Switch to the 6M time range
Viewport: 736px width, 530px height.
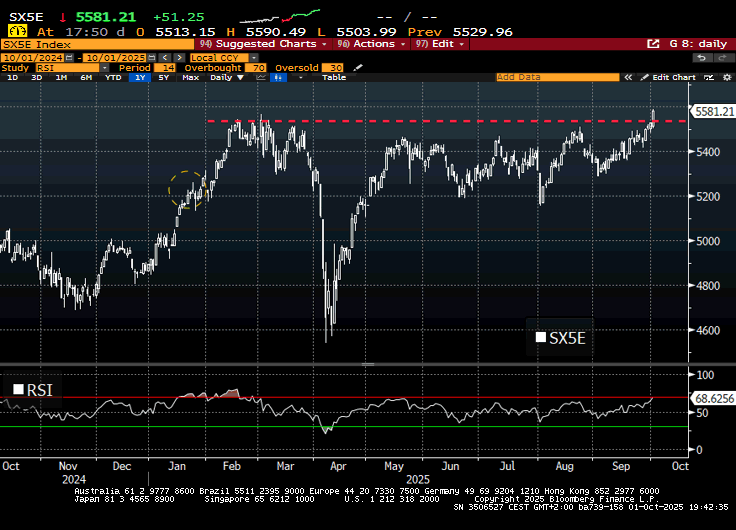[86, 77]
